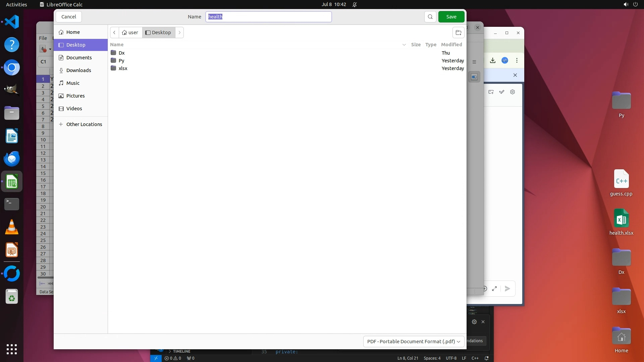
Task: Select the xlsx folder in the list
Action: (123, 68)
